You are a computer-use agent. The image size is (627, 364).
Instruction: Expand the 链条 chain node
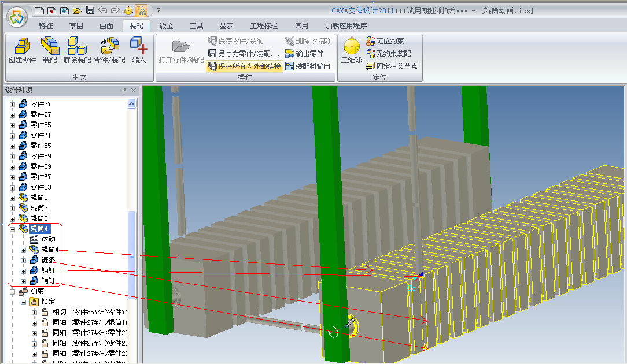[x=24, y=261]
